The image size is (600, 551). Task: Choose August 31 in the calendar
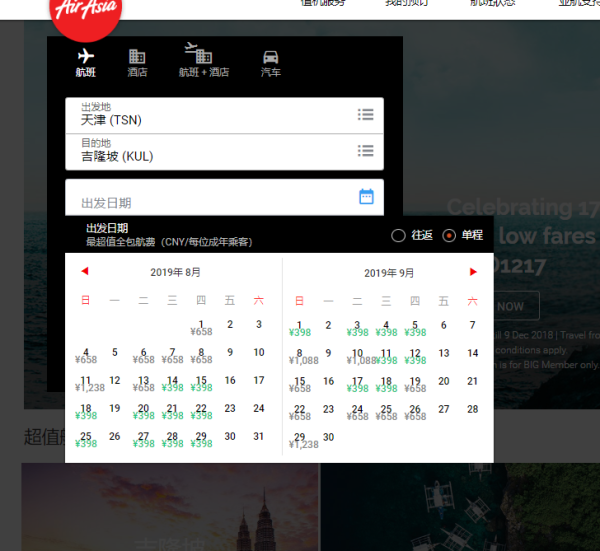(259, 436)
